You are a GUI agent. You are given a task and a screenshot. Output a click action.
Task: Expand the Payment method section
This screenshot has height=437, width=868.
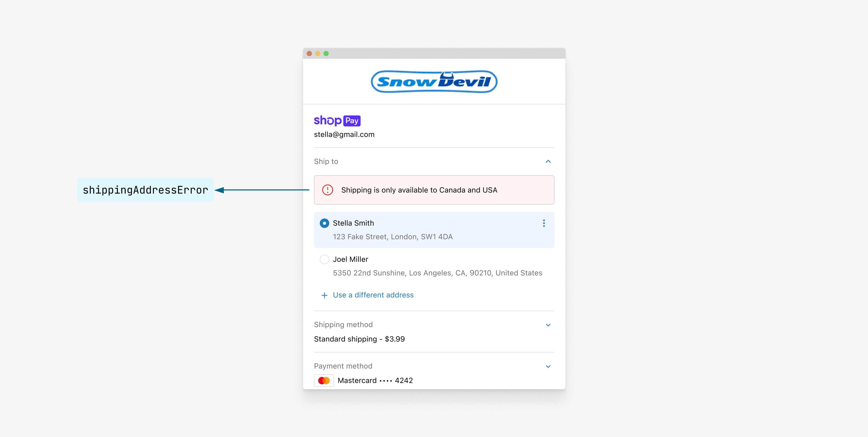tap(548, 366)
